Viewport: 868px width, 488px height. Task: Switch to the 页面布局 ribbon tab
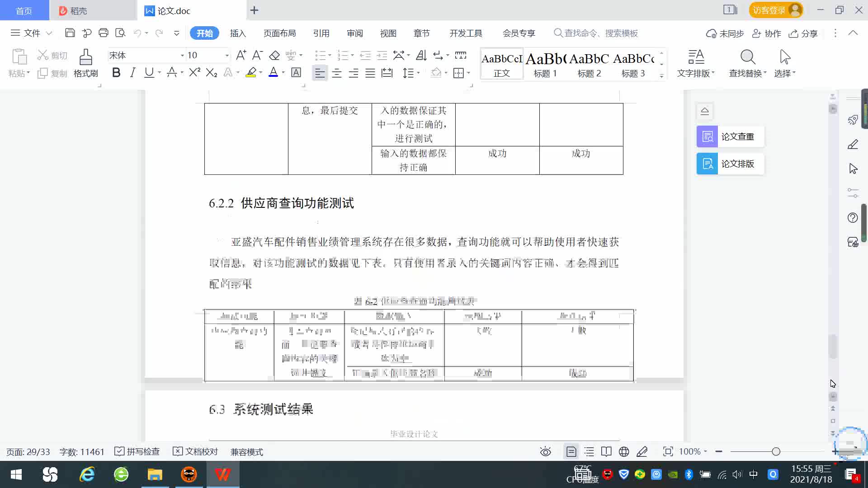[279, 33]
